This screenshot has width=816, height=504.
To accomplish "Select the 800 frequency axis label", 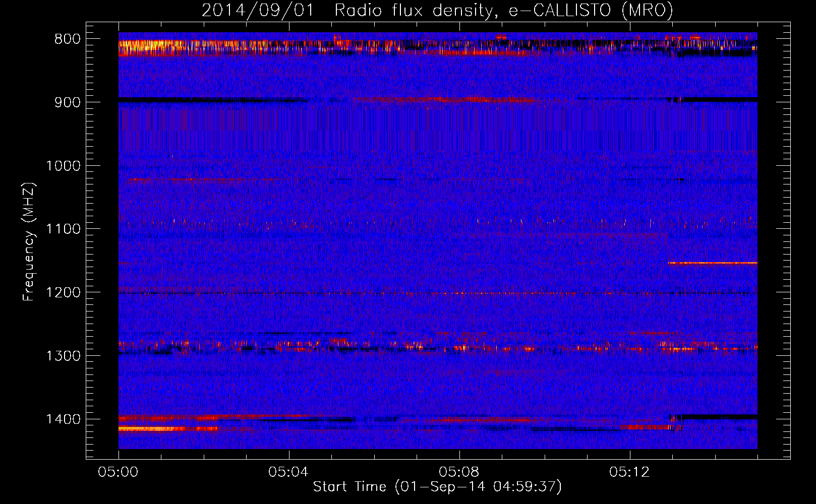I will coord(68,39).
